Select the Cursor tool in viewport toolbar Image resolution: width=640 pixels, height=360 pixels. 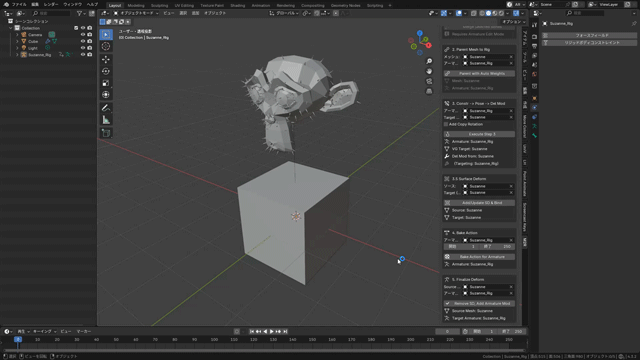[106, 47]
